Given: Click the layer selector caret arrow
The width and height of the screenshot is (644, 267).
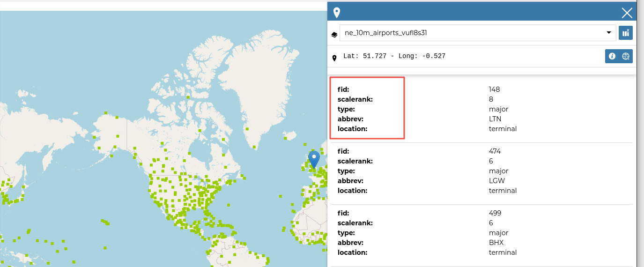Looking at the screenshot, I should [608, 33].
